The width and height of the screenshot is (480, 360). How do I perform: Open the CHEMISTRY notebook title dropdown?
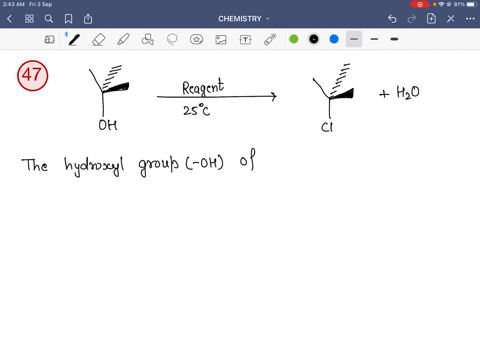[x=244, y=19]
